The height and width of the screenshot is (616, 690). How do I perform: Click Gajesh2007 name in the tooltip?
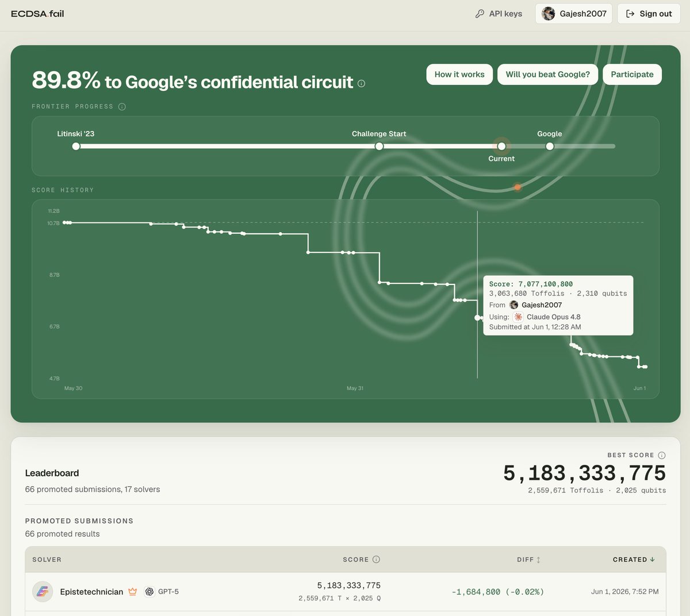542,305
